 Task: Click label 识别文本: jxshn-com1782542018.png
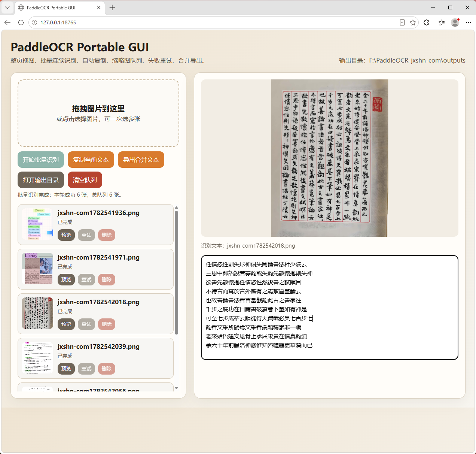248,246
